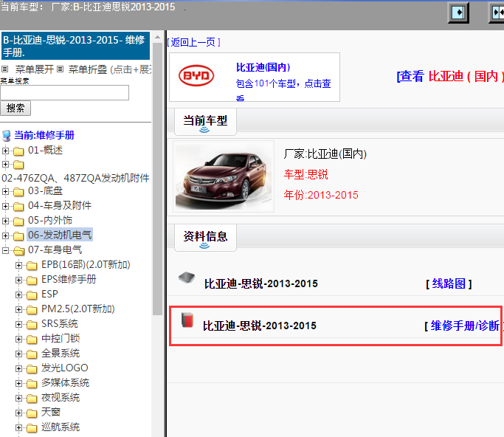
Task: Click folder icon next to 巡航系统
Action: [x=32, y=428]
